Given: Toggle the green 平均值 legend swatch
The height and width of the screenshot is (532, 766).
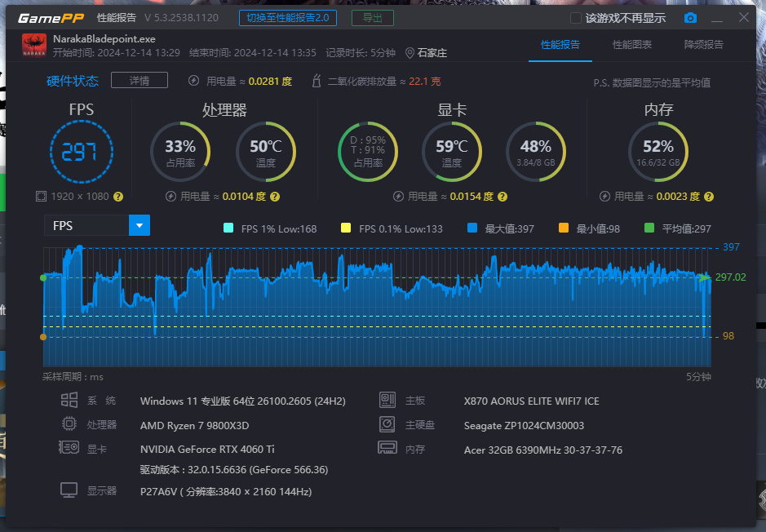Looking at the screenshot, I should coord(649,228).
